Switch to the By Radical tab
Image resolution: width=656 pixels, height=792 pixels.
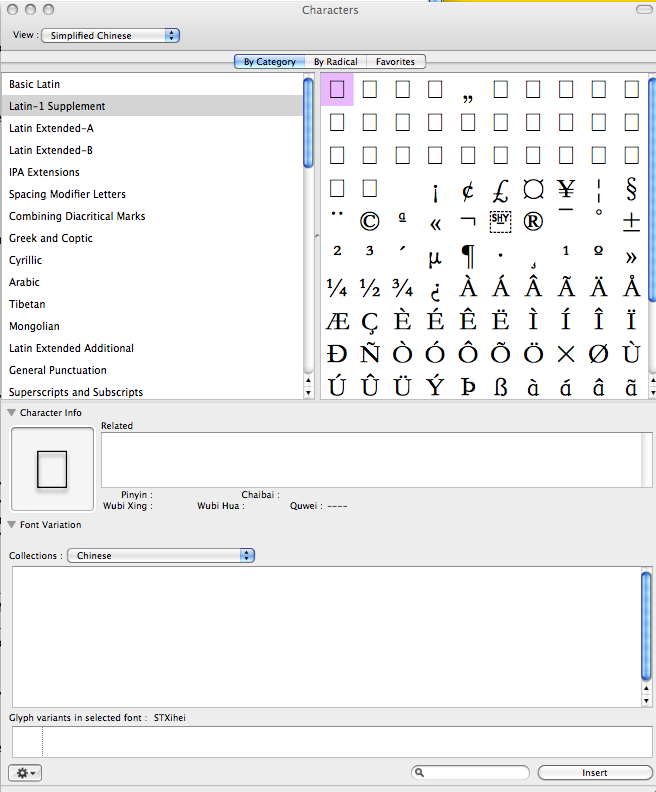tap(335, 62)
